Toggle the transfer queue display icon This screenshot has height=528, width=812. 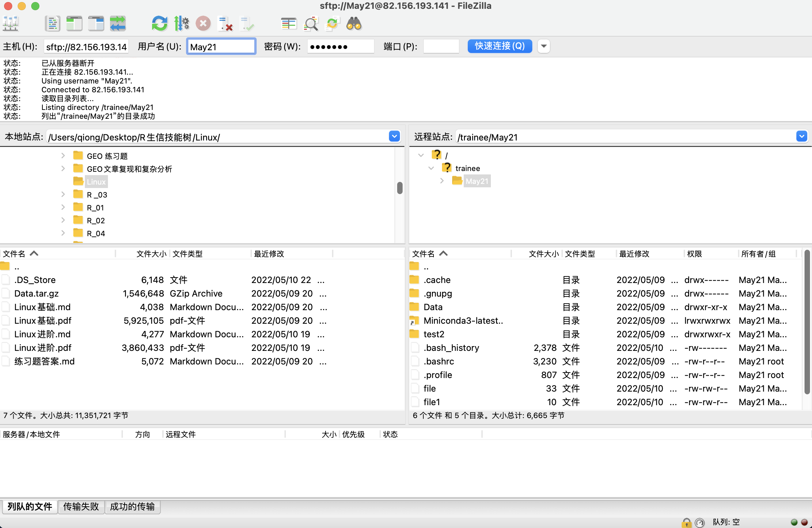118,24
